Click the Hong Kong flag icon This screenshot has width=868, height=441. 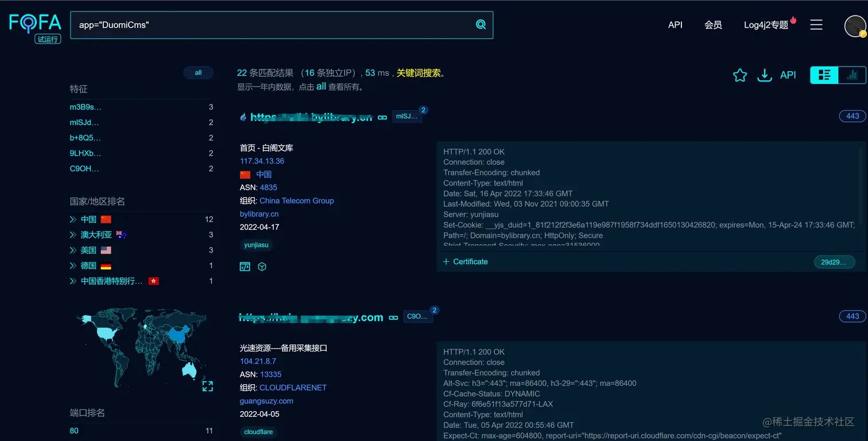click(x=153, y=281)
